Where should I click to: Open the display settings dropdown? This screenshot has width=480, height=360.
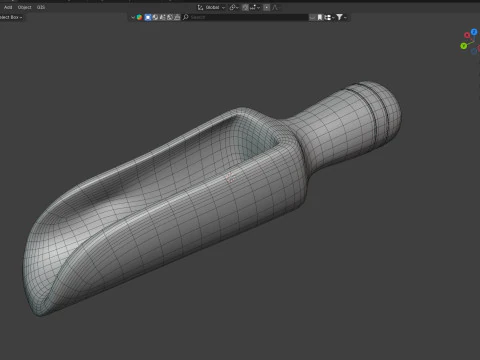click(329, 17)
